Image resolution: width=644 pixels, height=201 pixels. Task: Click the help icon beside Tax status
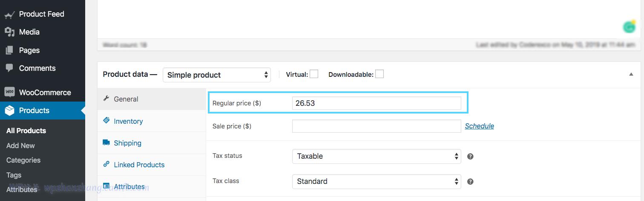(x=470, y=156)
